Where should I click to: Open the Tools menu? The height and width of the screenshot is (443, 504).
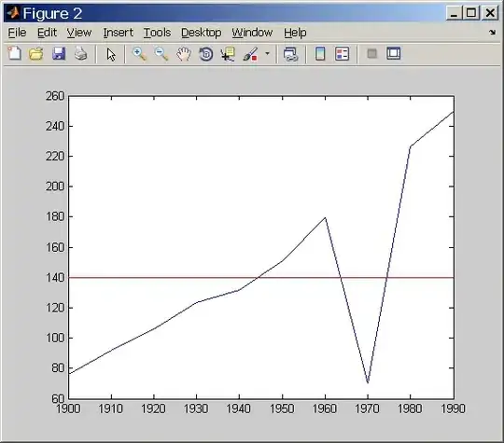(157, 33)
